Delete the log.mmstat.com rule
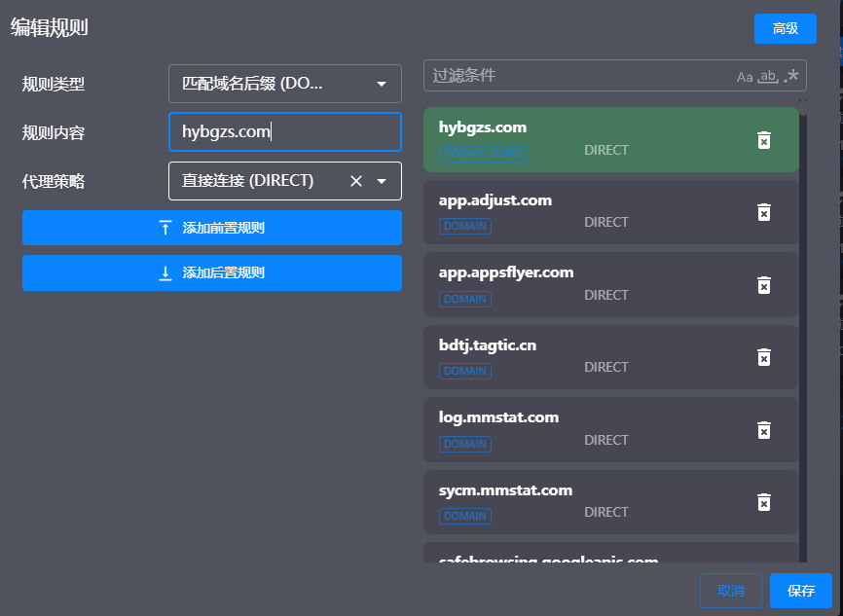 [764, 430]
